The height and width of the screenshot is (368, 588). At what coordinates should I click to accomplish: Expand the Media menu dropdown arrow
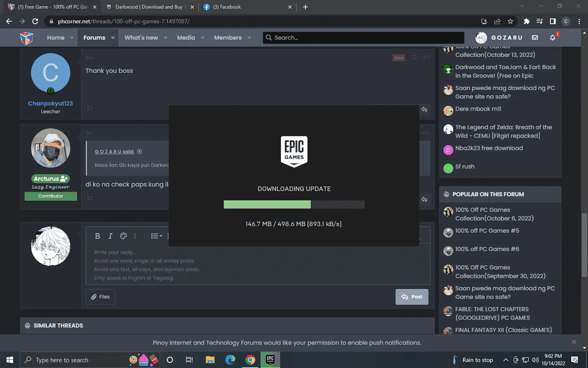203,38
